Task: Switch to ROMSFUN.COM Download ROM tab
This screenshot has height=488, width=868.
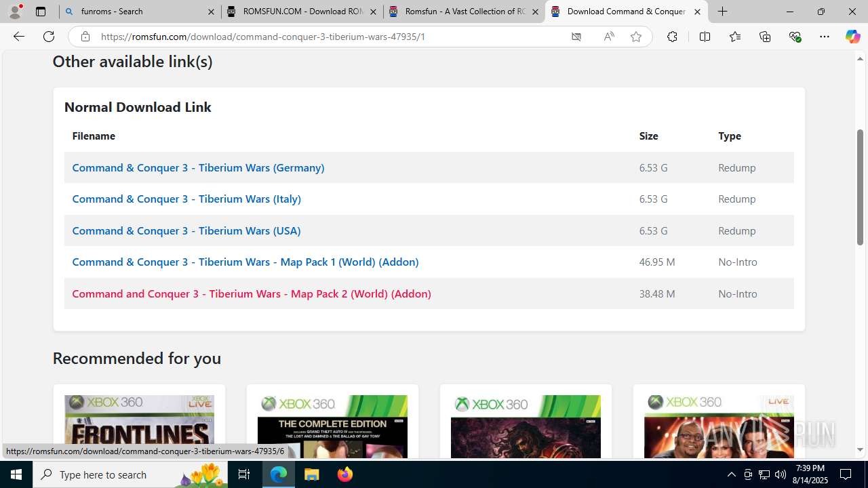Action: (301, 12)
